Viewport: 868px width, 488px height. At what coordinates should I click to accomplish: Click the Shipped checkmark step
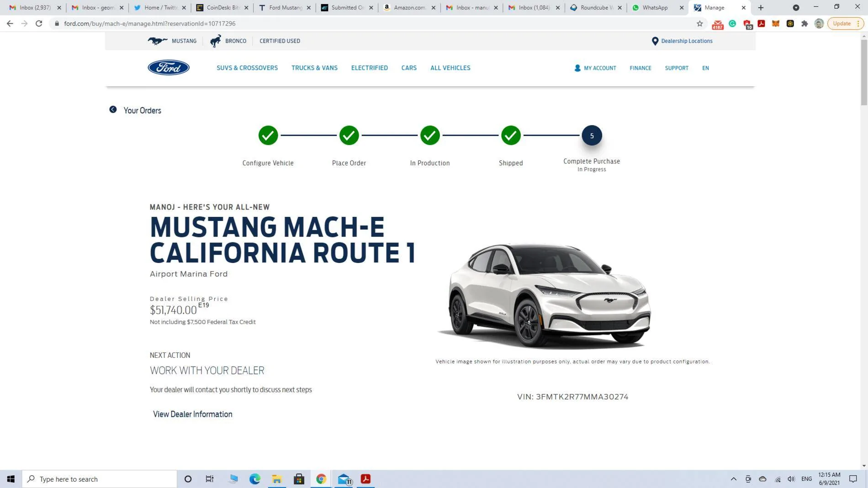[x=511, y=135]
